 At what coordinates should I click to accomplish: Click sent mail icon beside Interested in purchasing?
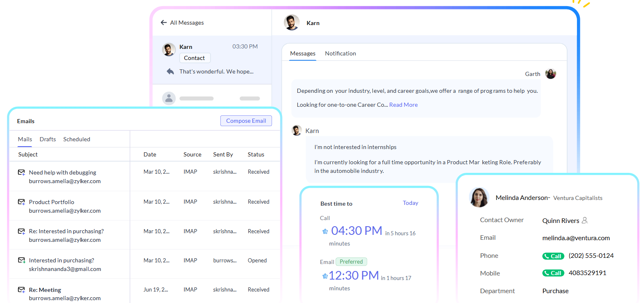[21, 261]
